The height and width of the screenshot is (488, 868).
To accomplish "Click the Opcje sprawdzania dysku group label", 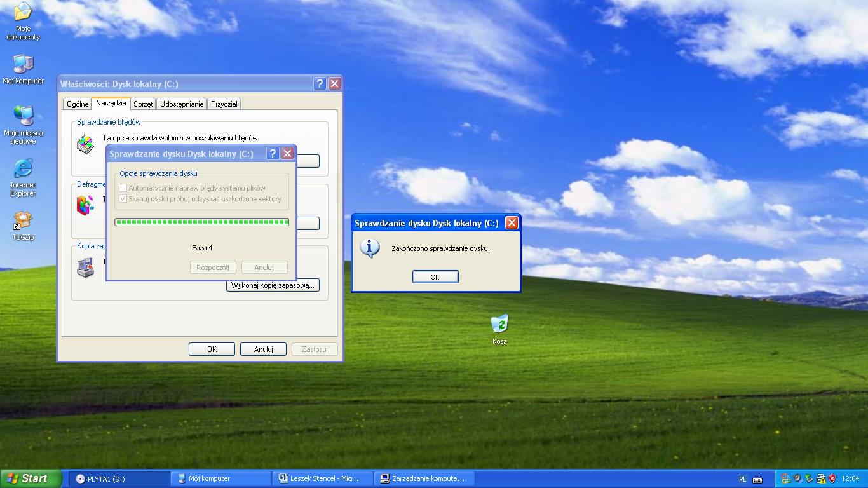I will pyautogui.click(x=159, y=173).
